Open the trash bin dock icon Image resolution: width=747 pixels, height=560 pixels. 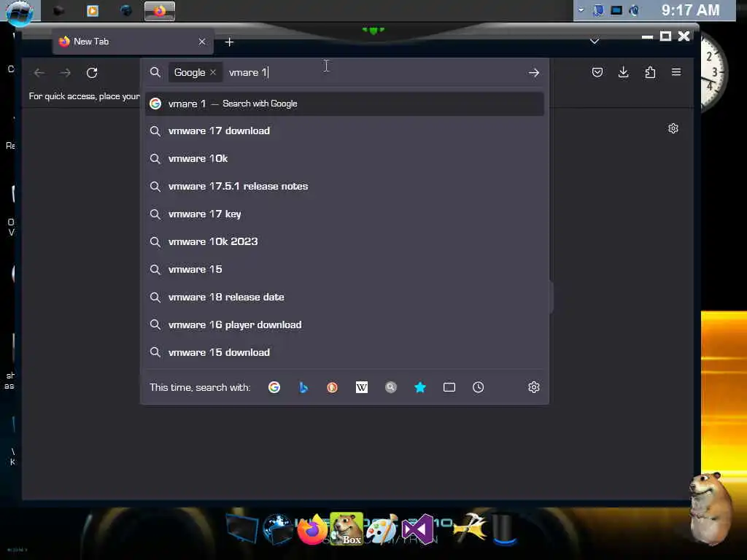coord(505,529)
